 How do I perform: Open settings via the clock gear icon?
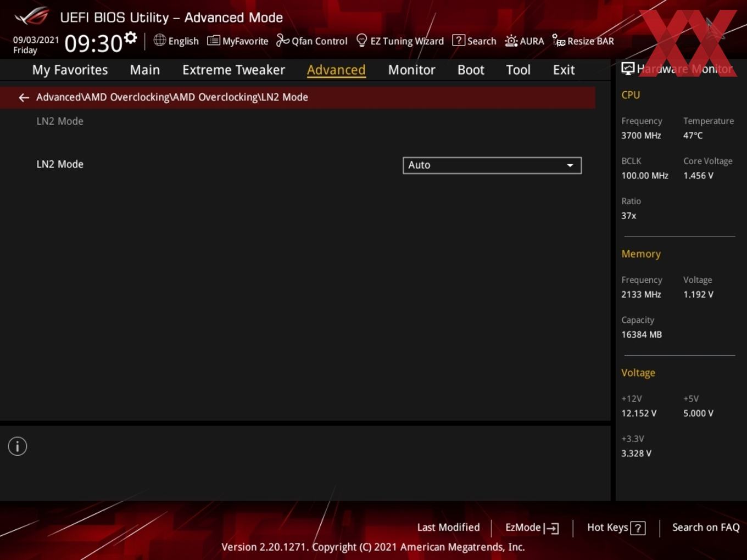(131, 38)
